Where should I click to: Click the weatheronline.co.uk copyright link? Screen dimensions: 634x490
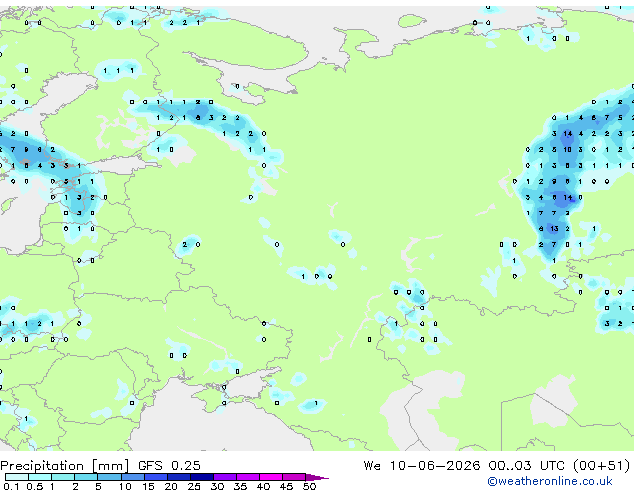[x=550, y=481]
